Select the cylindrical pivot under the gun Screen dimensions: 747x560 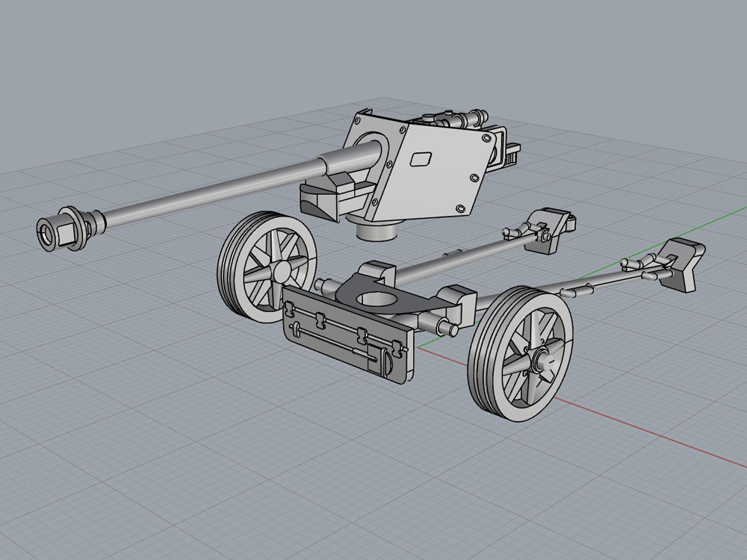(377, 231)
